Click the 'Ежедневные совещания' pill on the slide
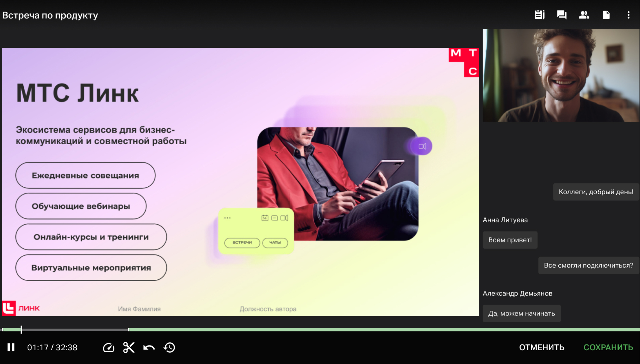The width and height of the screenshot is (640, 364). click(x=85, y=175)
